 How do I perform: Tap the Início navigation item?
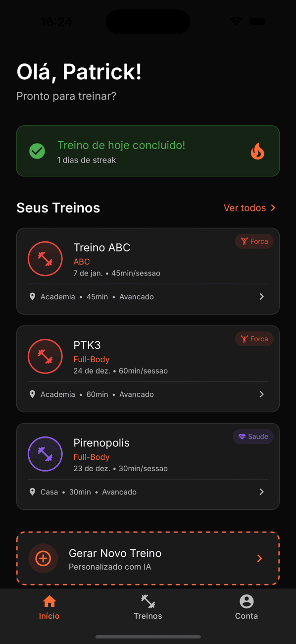pos(49,607)
